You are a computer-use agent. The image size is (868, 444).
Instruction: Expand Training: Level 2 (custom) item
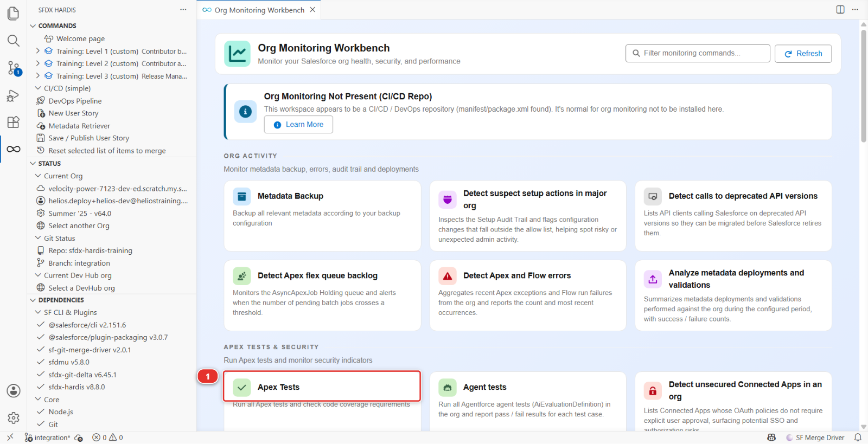(38, 63)
